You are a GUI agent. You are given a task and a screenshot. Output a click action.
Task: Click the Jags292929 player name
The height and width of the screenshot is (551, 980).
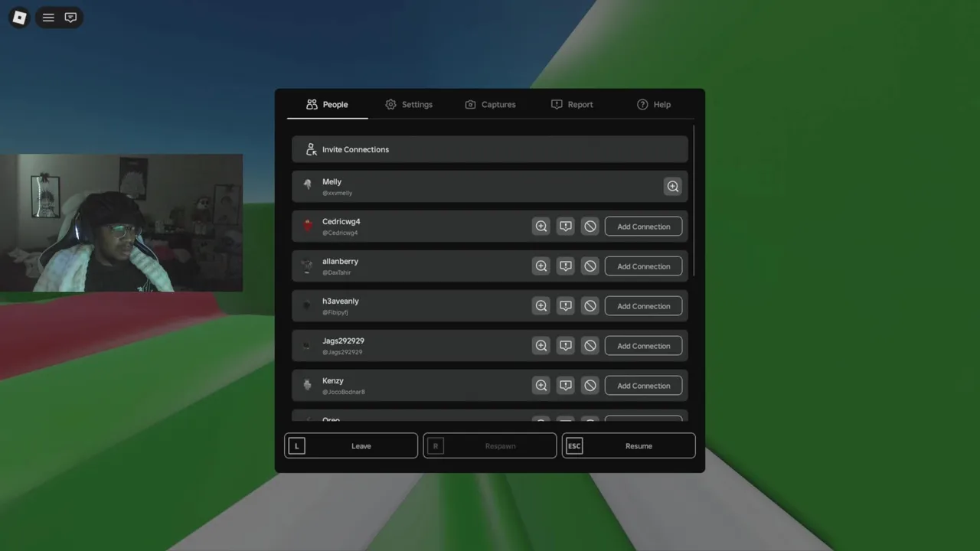click(343, 341)
